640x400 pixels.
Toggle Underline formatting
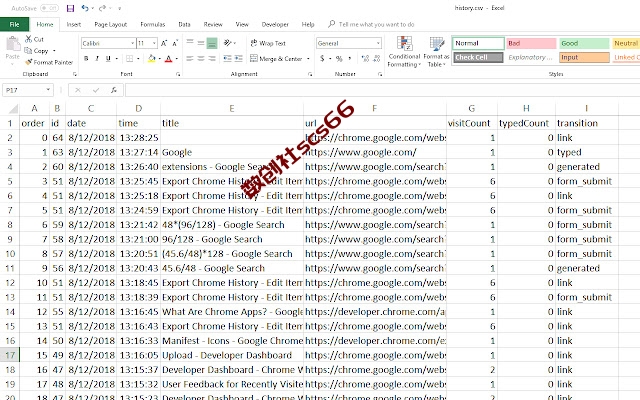tap(108, 59)
